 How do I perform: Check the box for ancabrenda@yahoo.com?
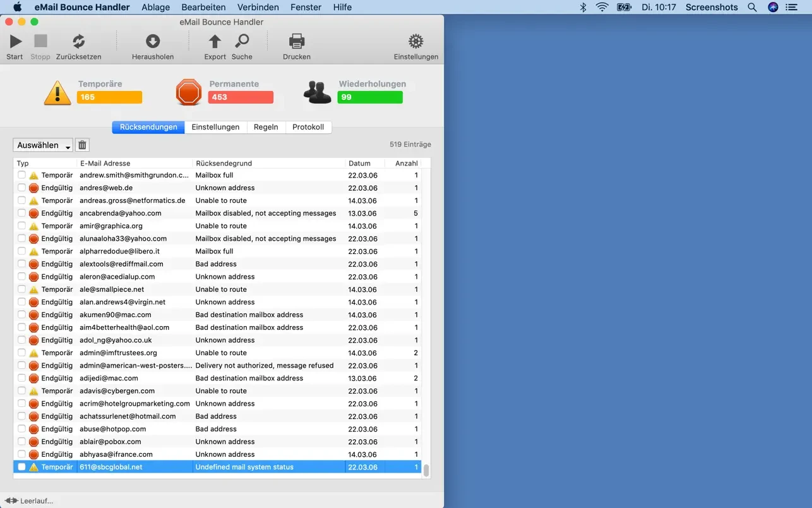(x=21, y=213)
